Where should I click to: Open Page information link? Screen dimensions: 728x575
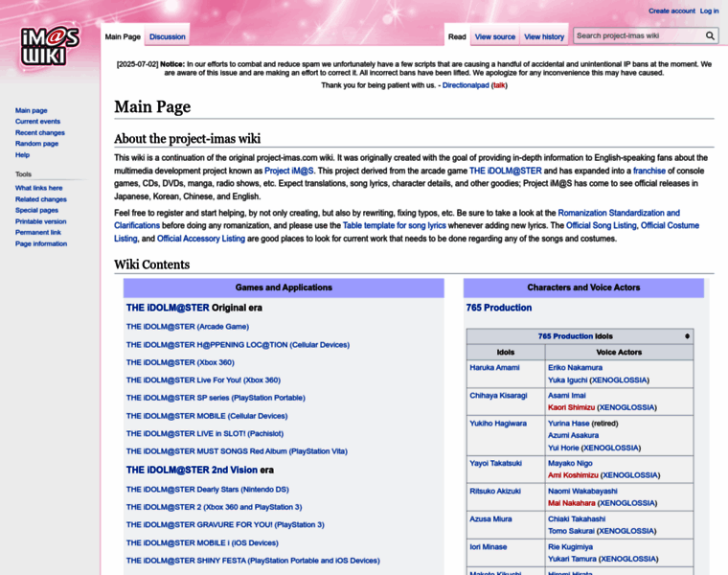tap(41, 243)
